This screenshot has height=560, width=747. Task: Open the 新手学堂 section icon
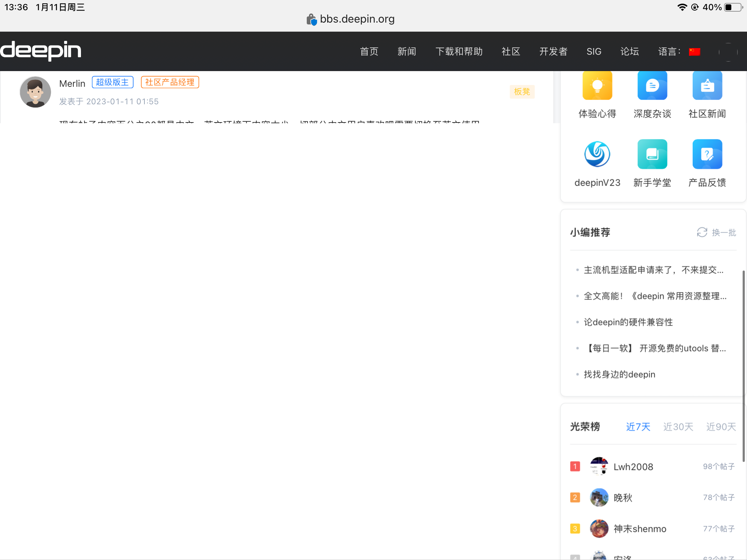(x=652, y=154)
